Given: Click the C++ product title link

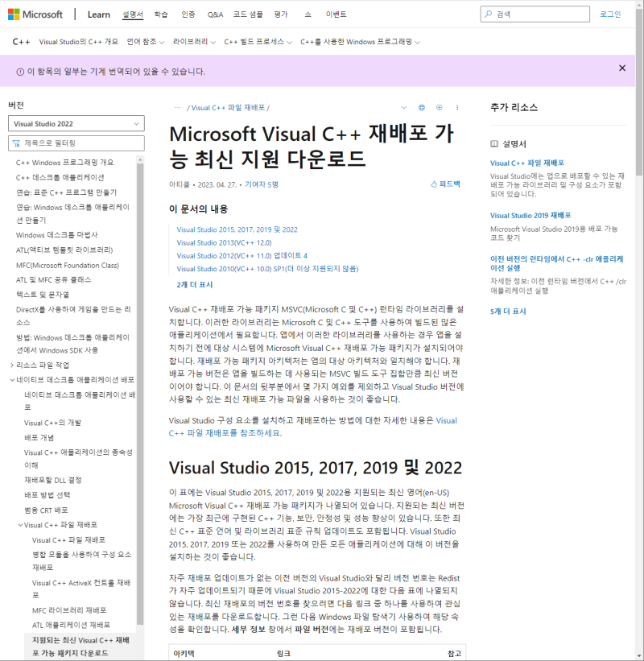Looking at the screenshot, I should tap(21, 42).
